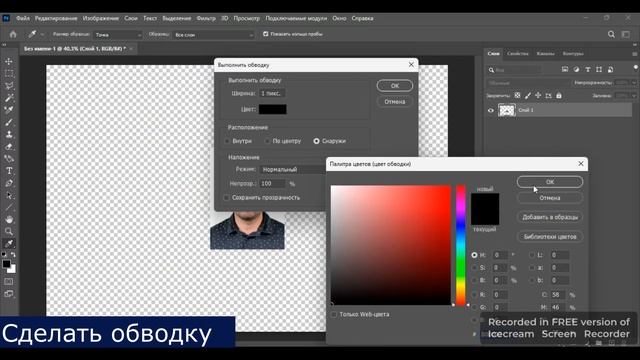Go to the Home screen icon
This screenshot has width=640, height=360.
coord(13,34)
